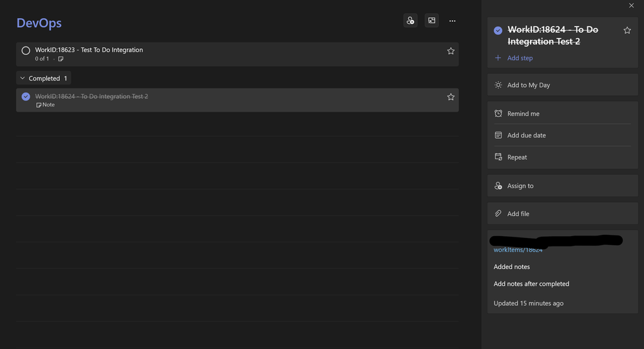Click the sun icon for My Day
Screen dimensions: 644x349
click(x=498, y=85)
